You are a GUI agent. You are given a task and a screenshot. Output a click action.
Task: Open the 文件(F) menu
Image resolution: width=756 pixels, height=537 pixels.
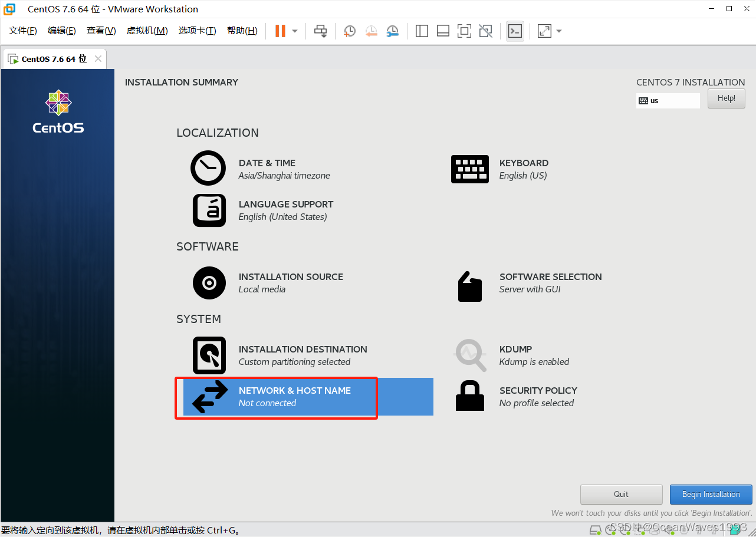(23, 31)
